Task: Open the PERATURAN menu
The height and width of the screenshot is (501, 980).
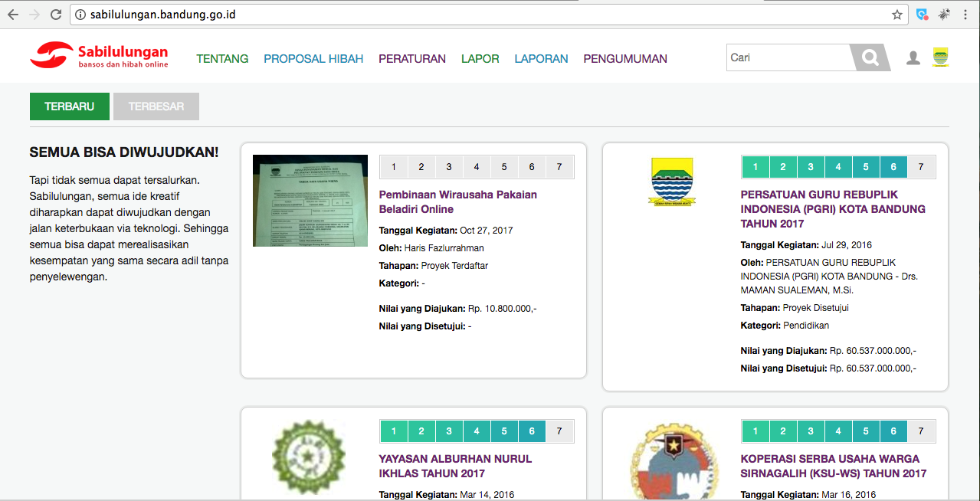Action: pos(412,58)
